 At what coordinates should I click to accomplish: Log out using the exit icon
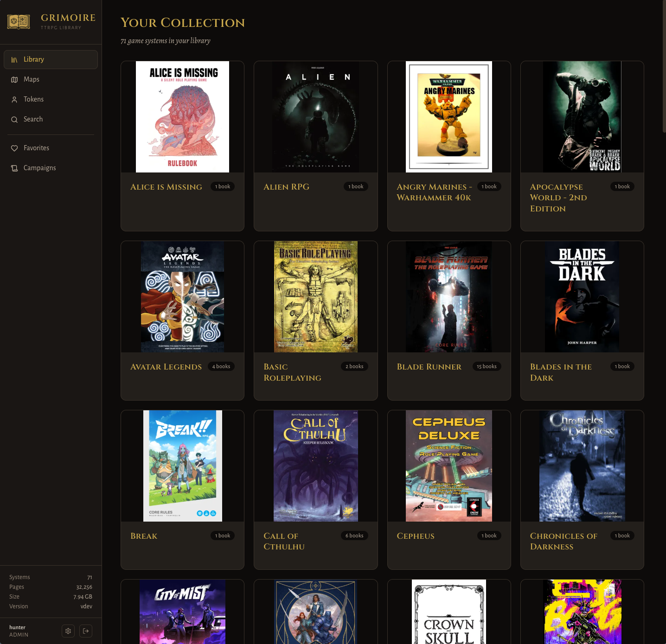[86, 631]
